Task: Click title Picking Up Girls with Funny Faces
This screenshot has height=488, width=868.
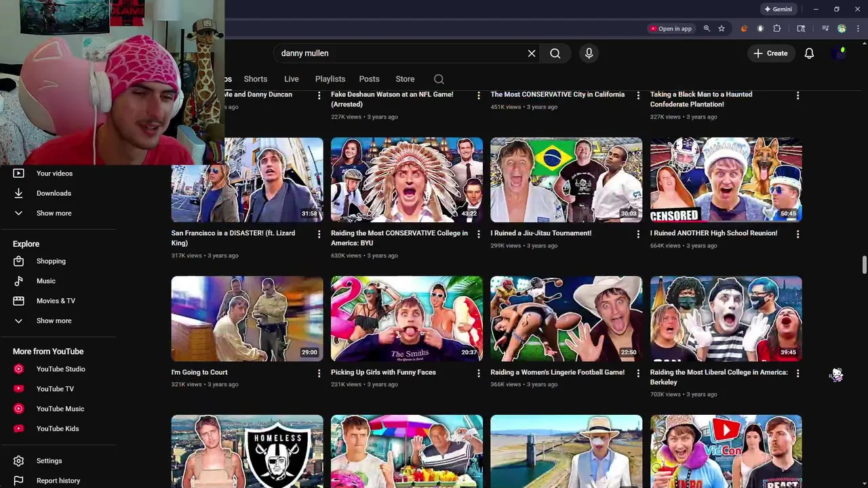Action: point(383,372)
